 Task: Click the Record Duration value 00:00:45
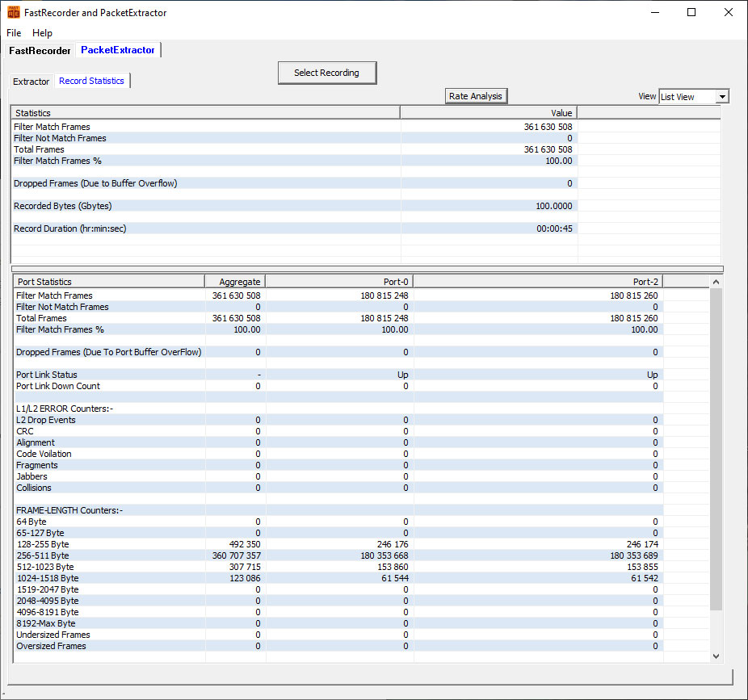[554, 228]
